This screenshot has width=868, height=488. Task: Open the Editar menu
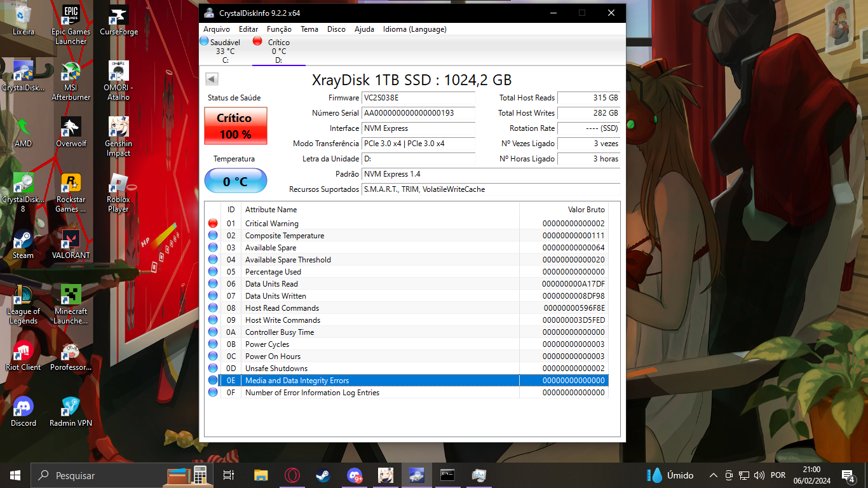pos(248,29)
